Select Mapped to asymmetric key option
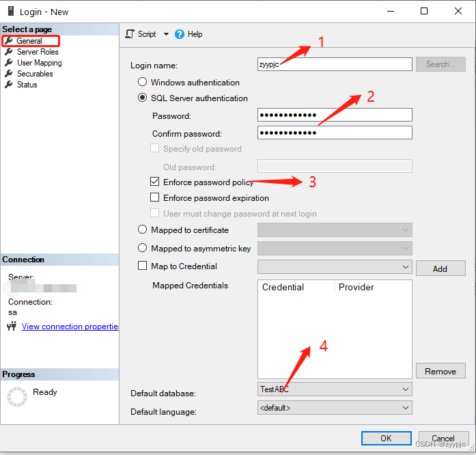The width and height of the screenshot is (476, 455). tap(142, 248)
